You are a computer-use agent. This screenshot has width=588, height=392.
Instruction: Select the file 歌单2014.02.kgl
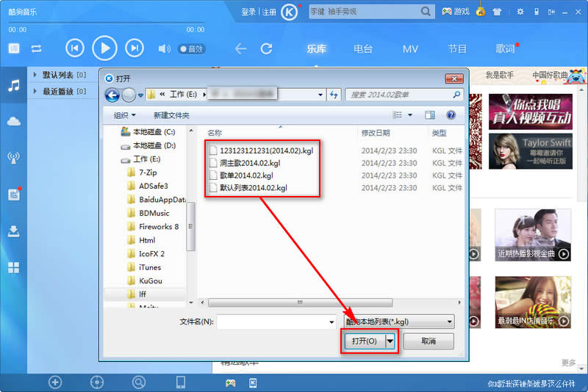coord(246,175)
